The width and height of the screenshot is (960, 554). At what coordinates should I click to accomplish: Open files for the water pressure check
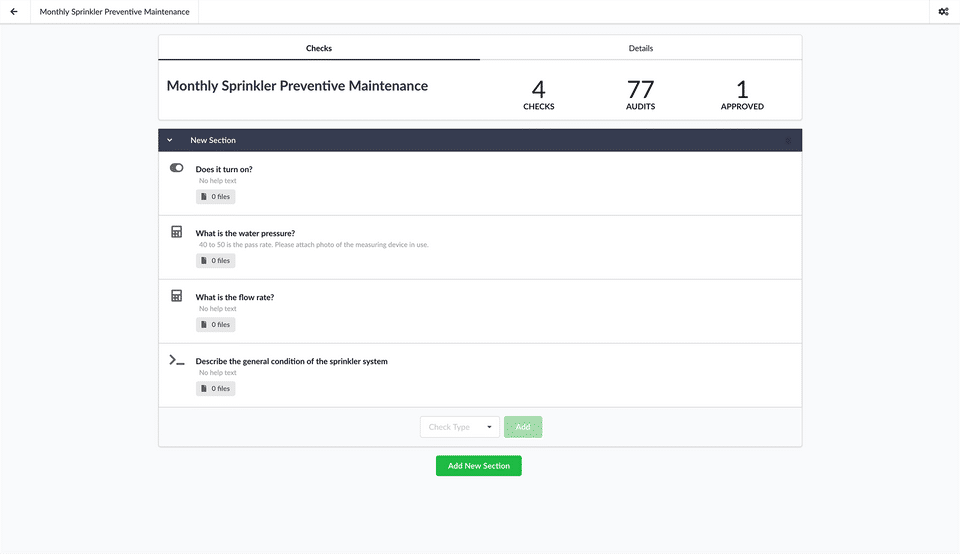[x=215, y=261]
